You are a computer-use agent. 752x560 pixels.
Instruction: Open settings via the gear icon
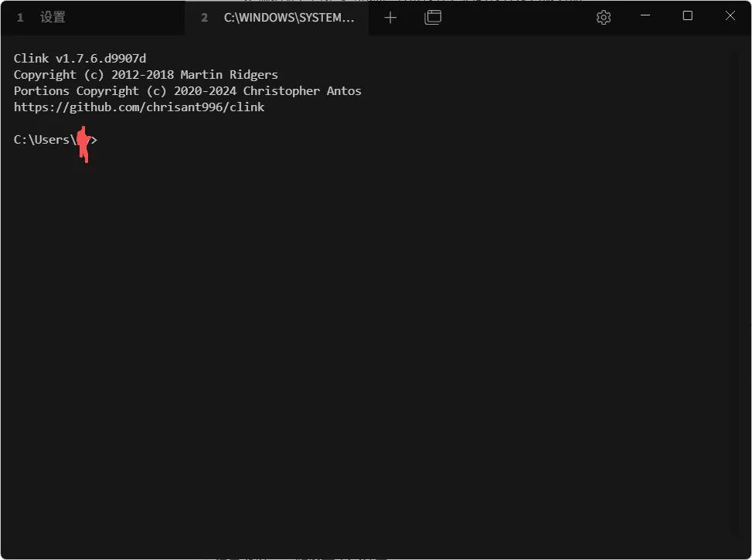tap(604, 17)
